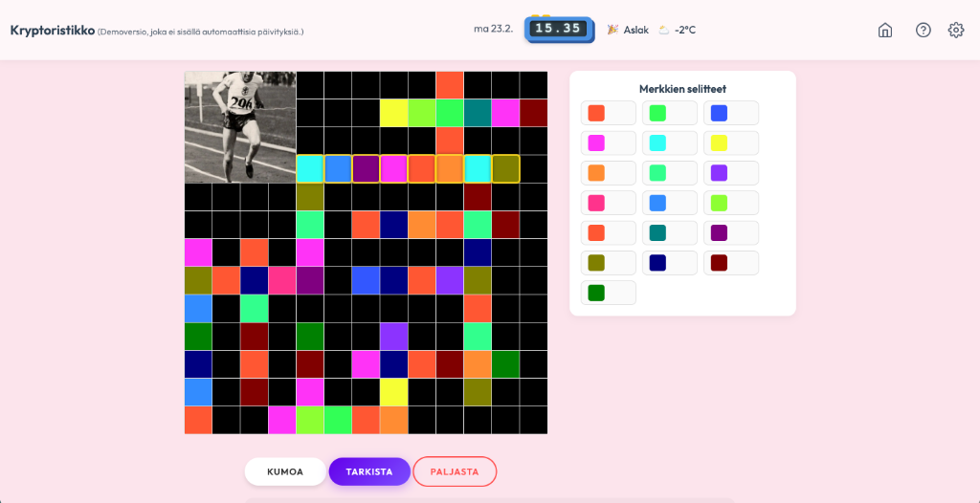Go to the home page icon
The width and height of the screenshot is (980, 503).
tap(885, 30)
